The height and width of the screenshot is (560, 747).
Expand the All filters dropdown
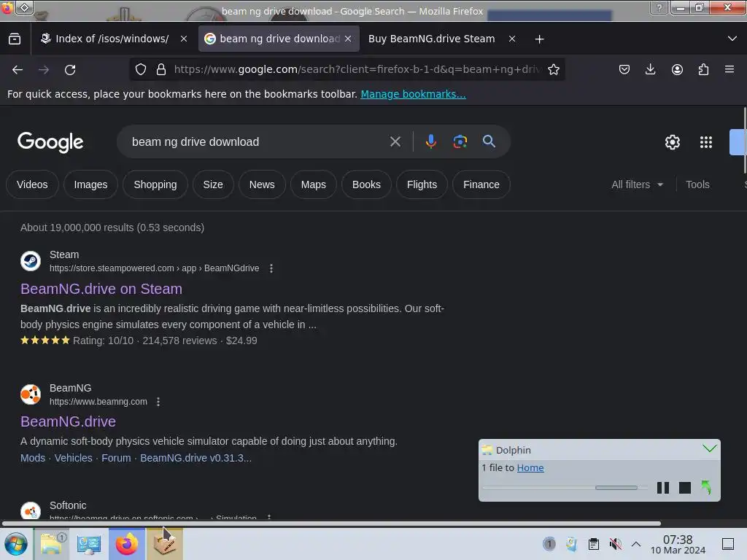[x=637, y=184]
